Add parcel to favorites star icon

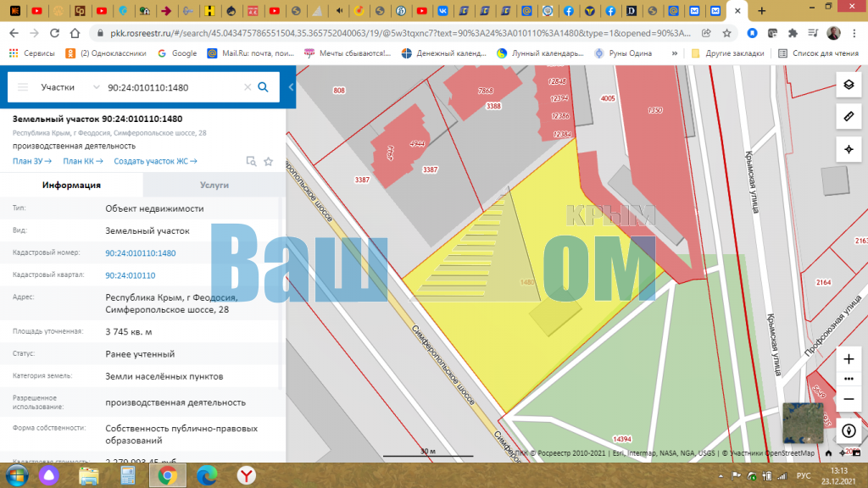[269, 162]
